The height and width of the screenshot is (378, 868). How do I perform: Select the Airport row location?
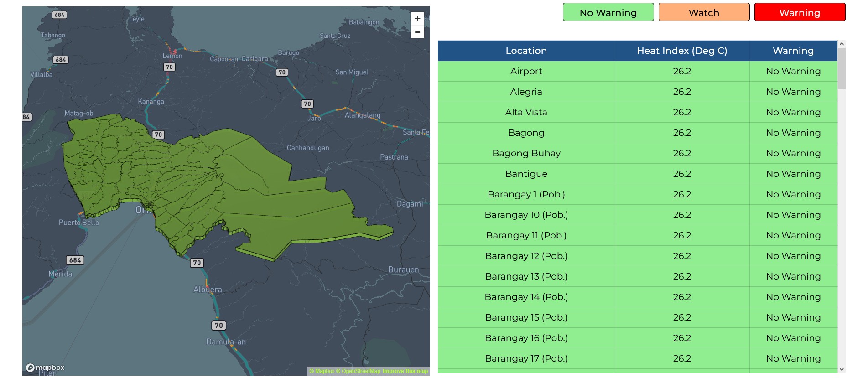pyautogui.click(x=526, y=71)
